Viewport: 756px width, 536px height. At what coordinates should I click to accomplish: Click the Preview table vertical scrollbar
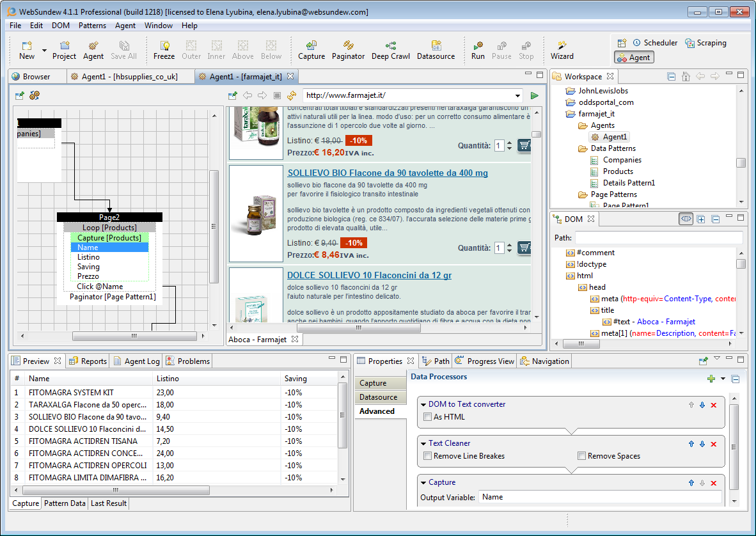coord(342,416)
